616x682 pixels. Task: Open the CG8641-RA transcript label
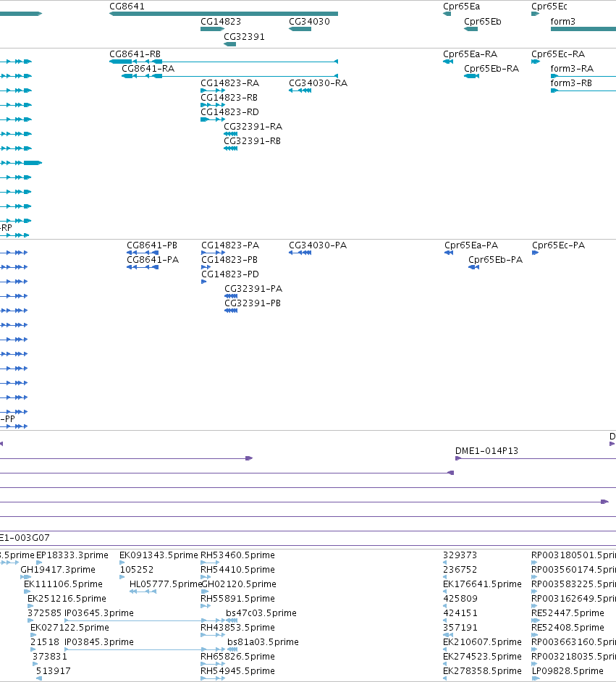point(148,69)
